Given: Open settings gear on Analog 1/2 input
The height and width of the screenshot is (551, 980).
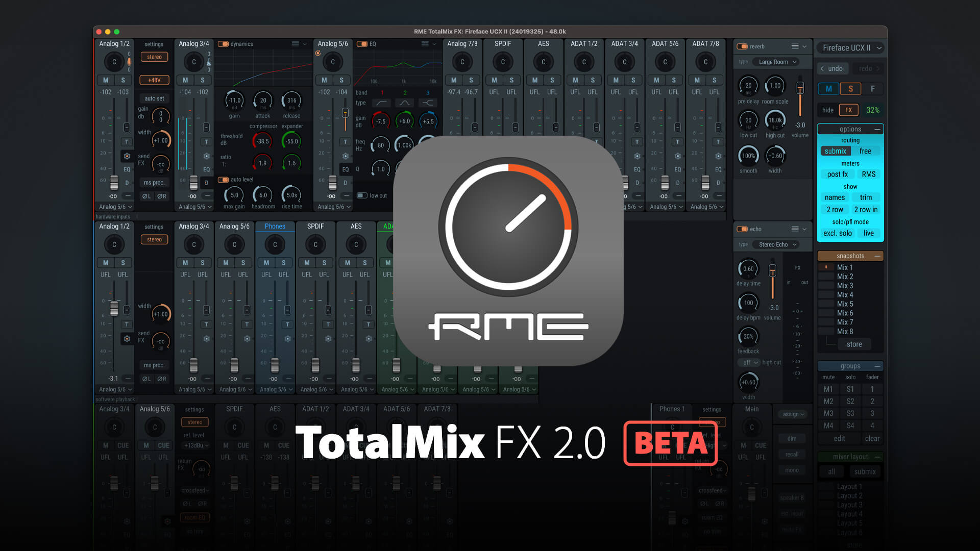Looking at the screenshot, I should [x=127, y=156].
